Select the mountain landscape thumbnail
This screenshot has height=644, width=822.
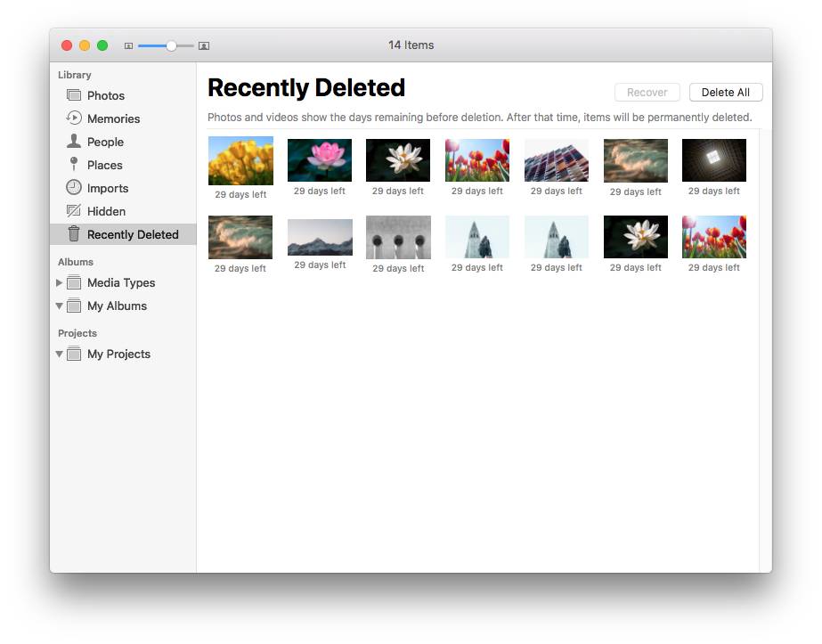[x=319, y=237]
